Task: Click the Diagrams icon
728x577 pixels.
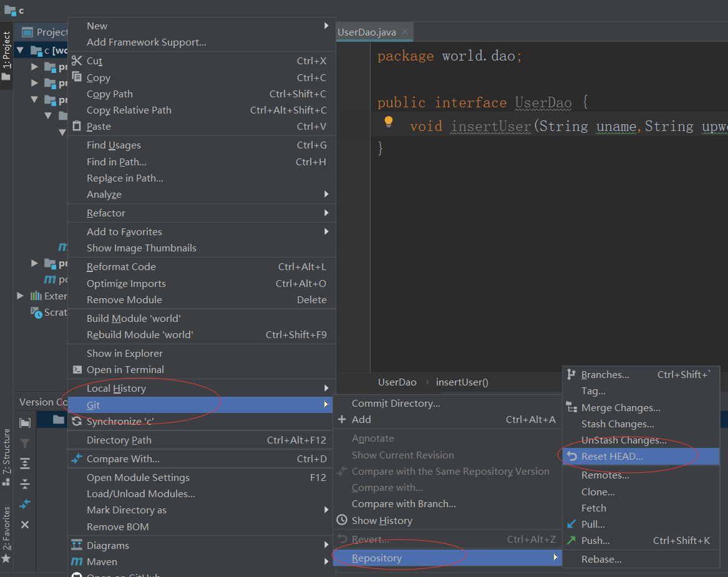Action: point(77,545)
